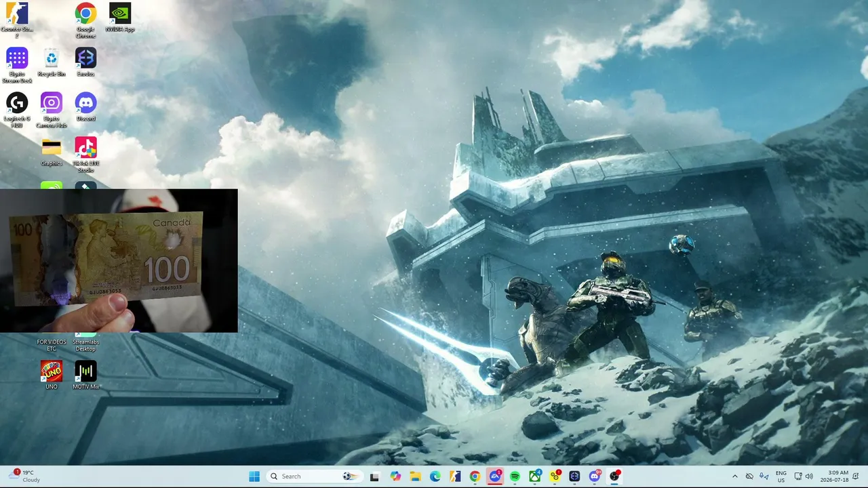Select the Graphics folder on the desktop
Viewport: 868px width, 488px height.
52,152
